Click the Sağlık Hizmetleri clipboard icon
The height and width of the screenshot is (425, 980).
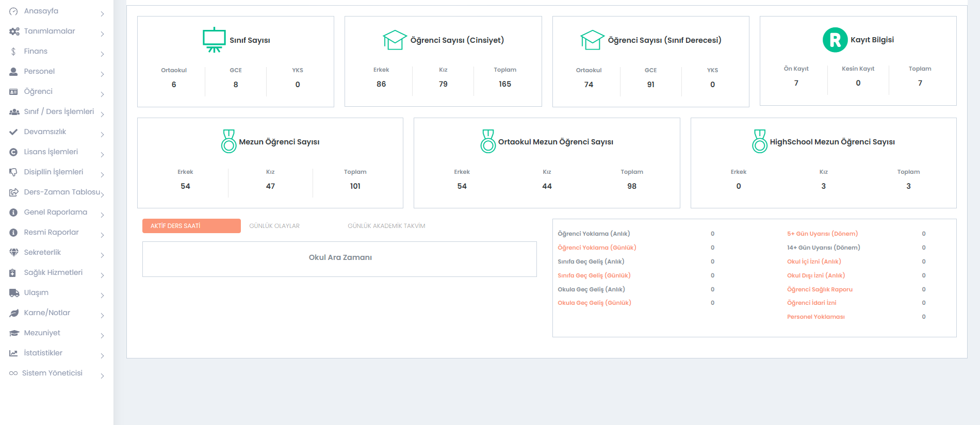coord(13,273)
